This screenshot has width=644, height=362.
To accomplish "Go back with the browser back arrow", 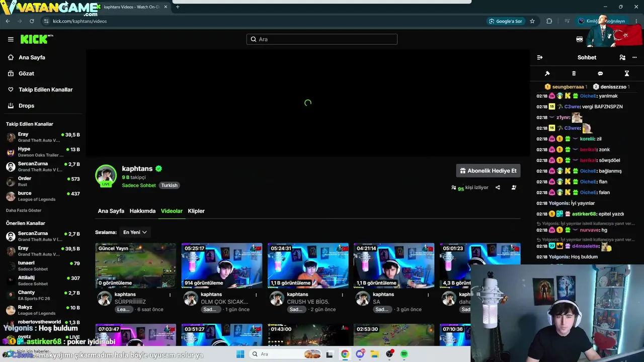I will tap(8, 21).
